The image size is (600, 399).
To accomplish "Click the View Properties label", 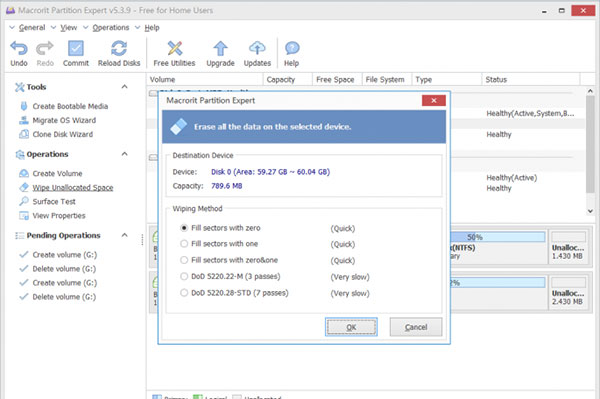I will click(59, 215).
